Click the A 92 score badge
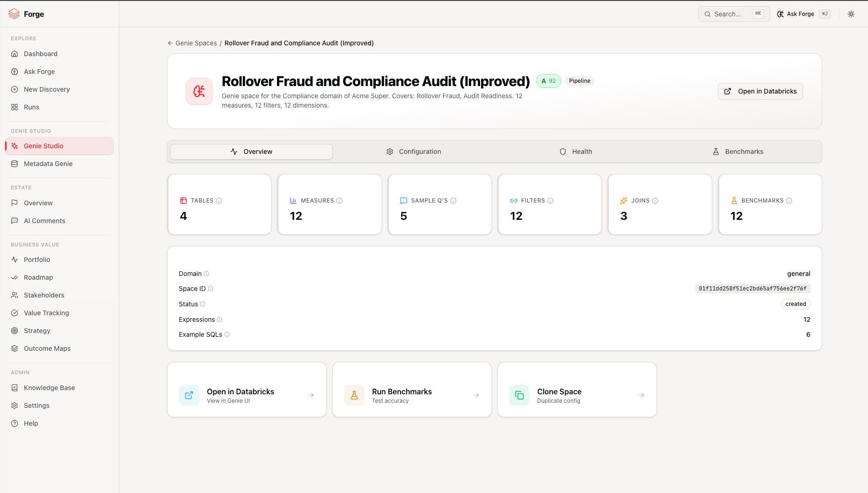Image resolution: width=868 pixels, height=493 pixels. (x=548, y=81)
